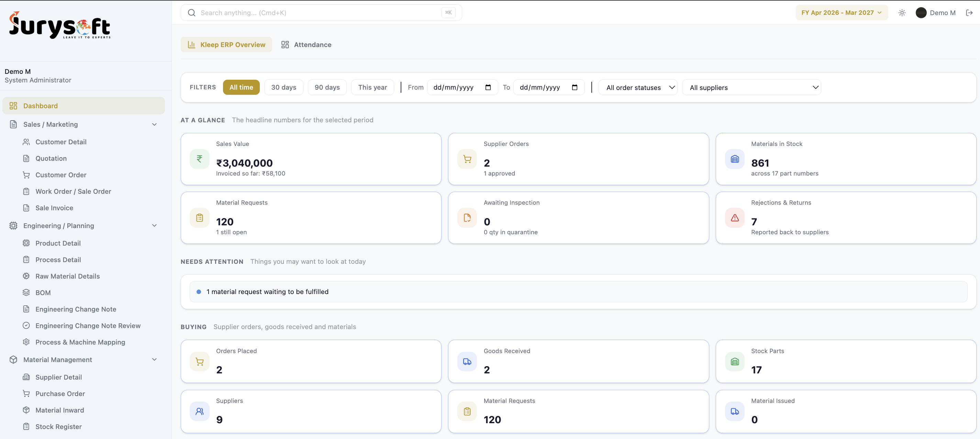The image size is (980, 439).
Task: Open the All suppliers dropdown
Action: tap(751, 88)
